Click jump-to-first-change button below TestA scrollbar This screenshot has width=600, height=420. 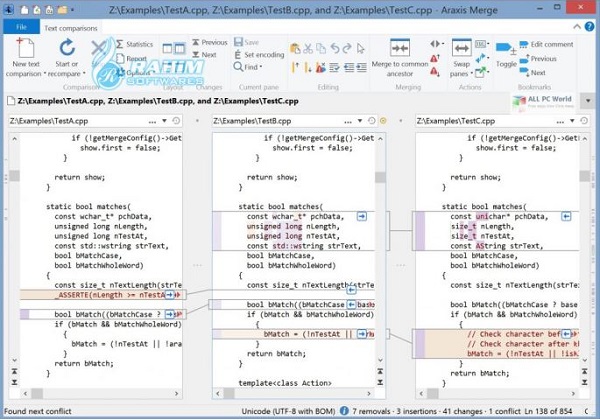tap(14, 371)
